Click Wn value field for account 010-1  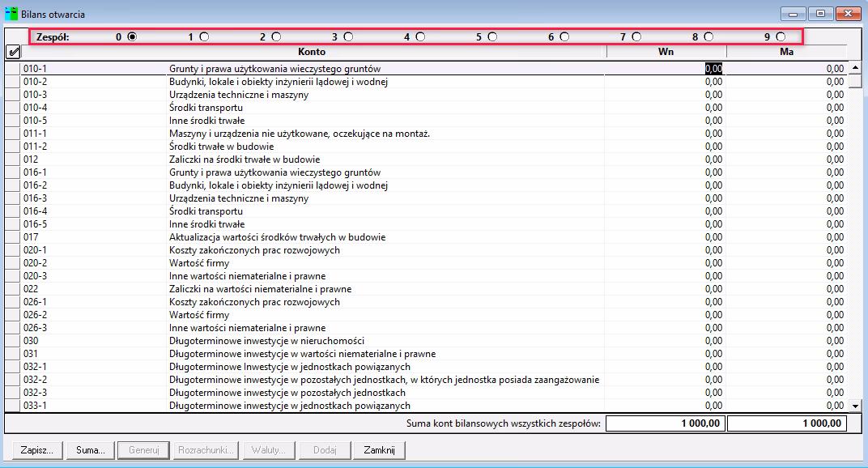[x=666, y=69]
